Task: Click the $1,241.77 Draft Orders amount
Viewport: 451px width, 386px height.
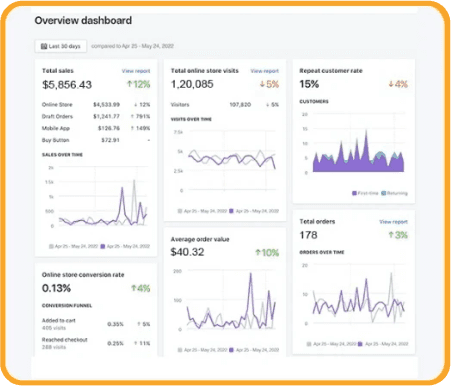Action: tap(106, 116)
